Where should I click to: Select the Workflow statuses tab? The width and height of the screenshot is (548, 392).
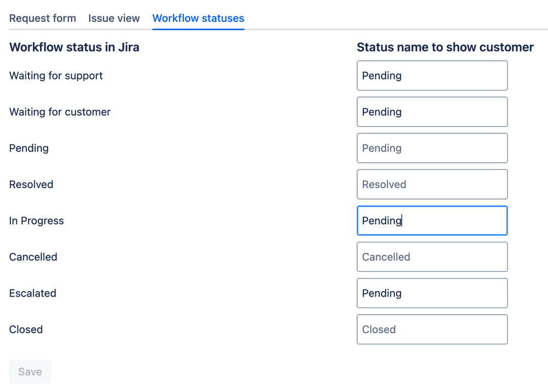click(x=198, y=18)
